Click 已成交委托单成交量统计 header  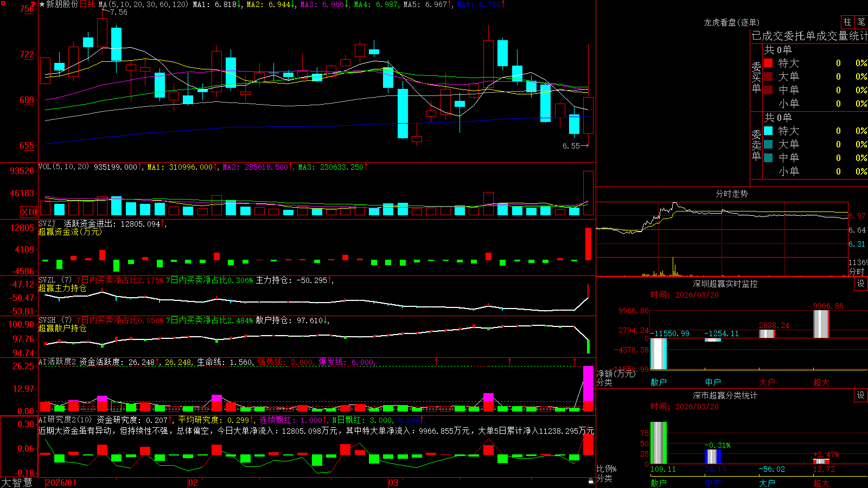point(809,36)
